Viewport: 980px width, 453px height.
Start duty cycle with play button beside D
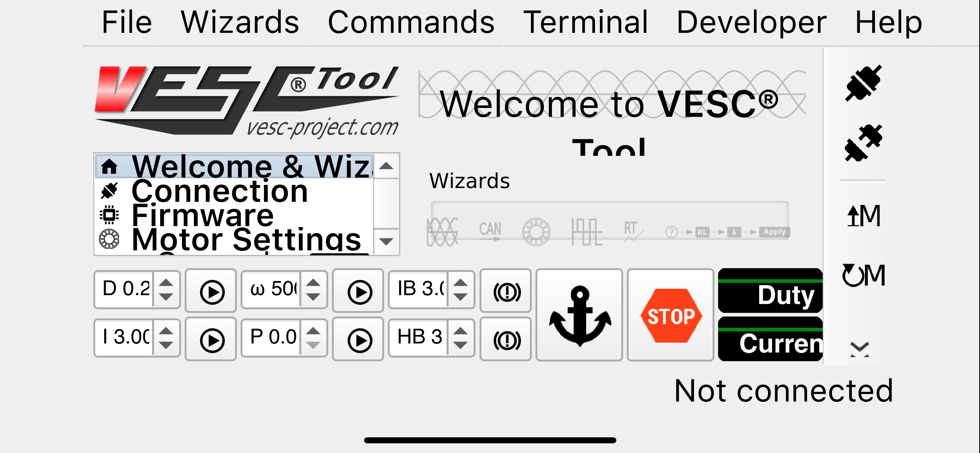coord(211,291)
